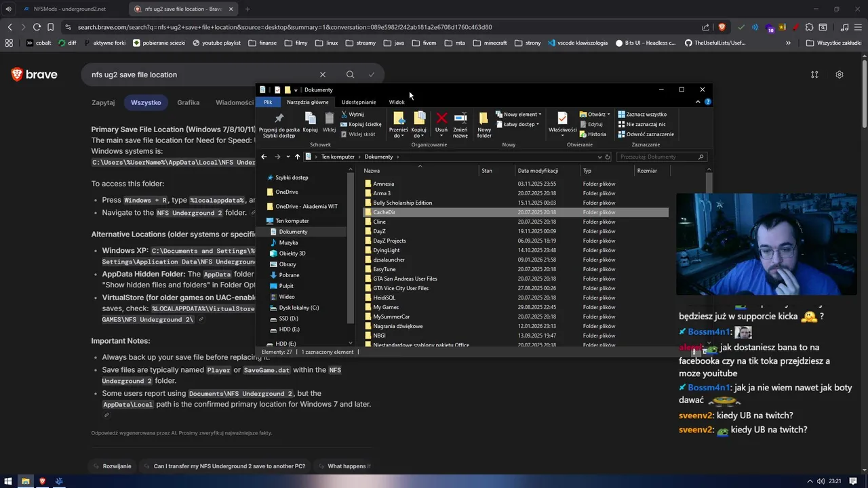The height and width of the screenshot is (488, 868).
Task: Open Explorer help question mark icon
Action: pyautogui.click(x=707, y=102)
